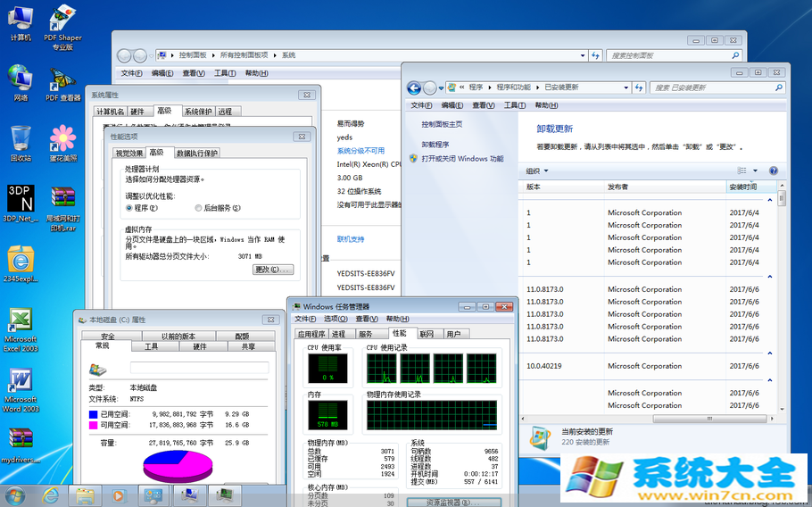Switch to 视觉效果 tab in Performance Options
The width and height of the screenshot is (812, 507).
tap(129, 153)
